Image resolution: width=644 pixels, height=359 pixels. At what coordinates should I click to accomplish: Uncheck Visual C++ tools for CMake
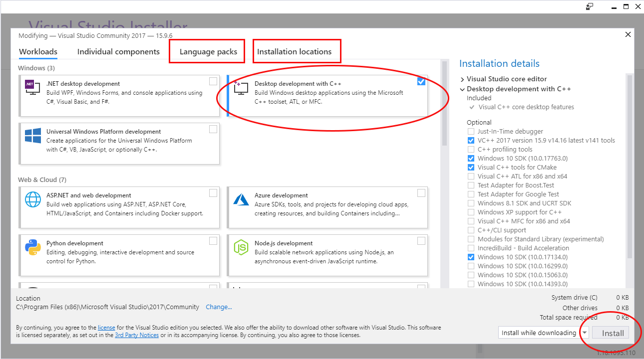click(471, 168)
